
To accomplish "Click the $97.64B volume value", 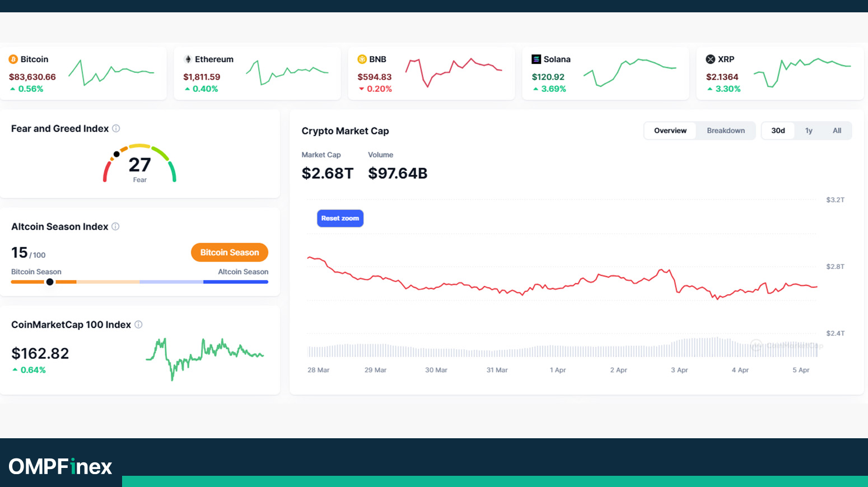I will pyautogui.click(x=398, y=173).
